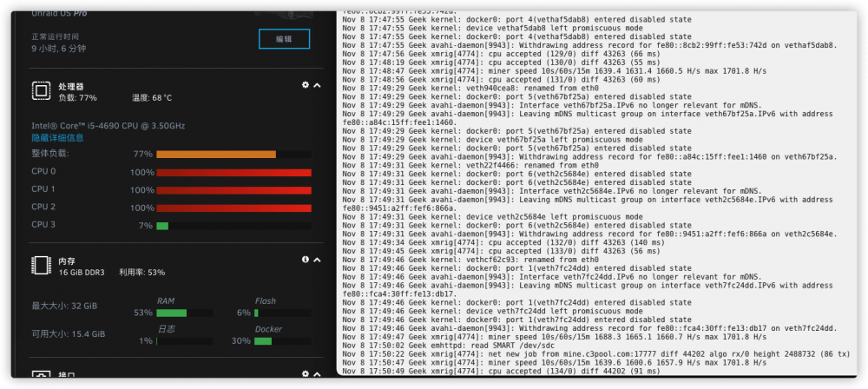Select the 处理器 heading text
The width and height of the screenshot is (868, 389).
click(71, 87)
